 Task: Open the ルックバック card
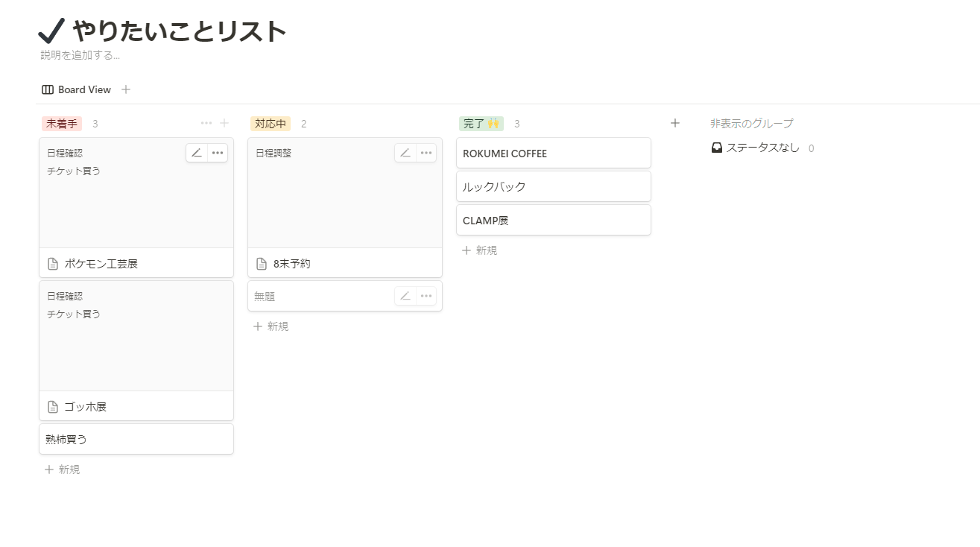click(553, 187)
